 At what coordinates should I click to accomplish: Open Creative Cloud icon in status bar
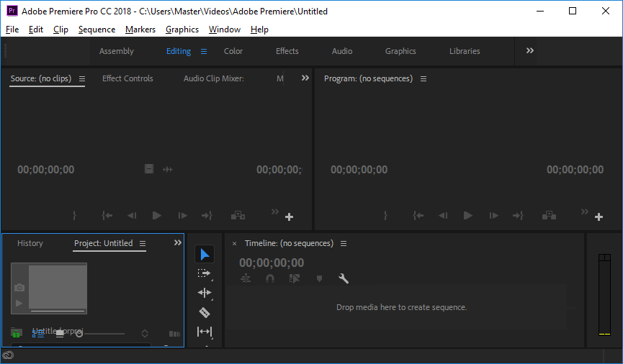8,355
